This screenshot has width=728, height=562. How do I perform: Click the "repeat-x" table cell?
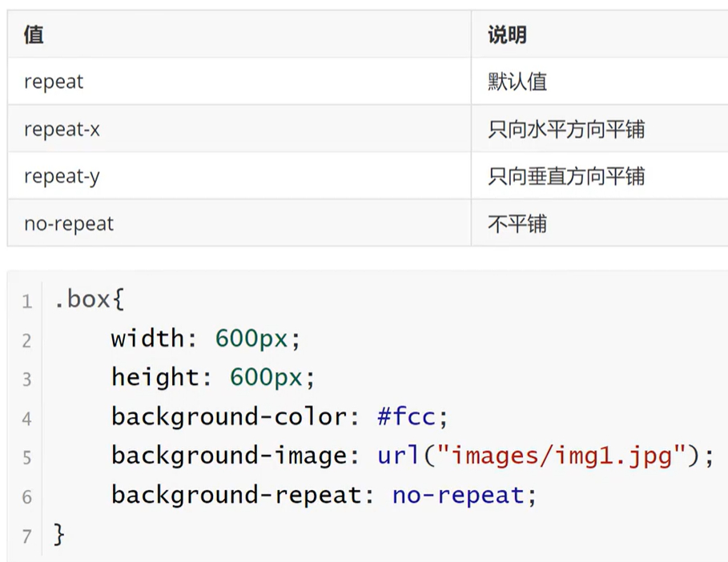pos(62,129)
